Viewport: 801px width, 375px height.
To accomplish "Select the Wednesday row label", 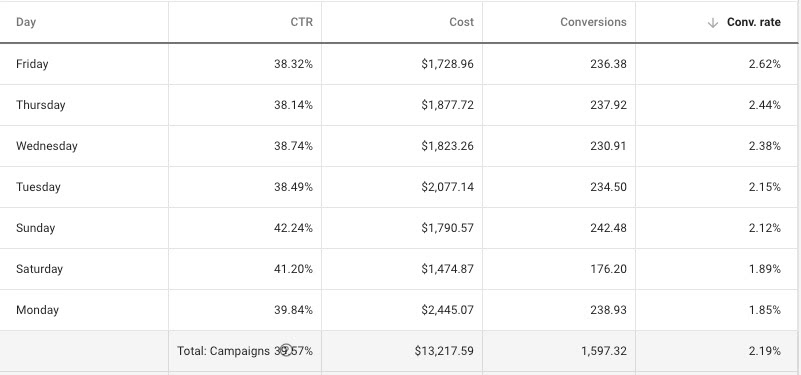I will click(47, 146).
